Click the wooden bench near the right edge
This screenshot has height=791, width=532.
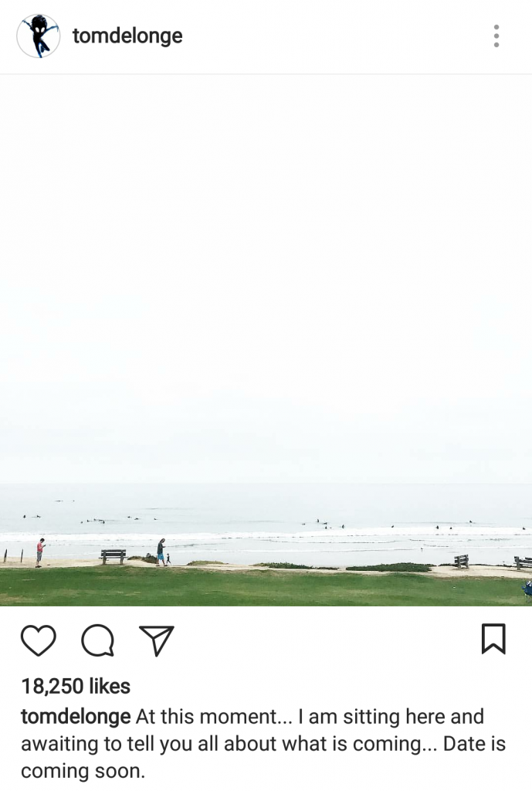click(523, 562)
